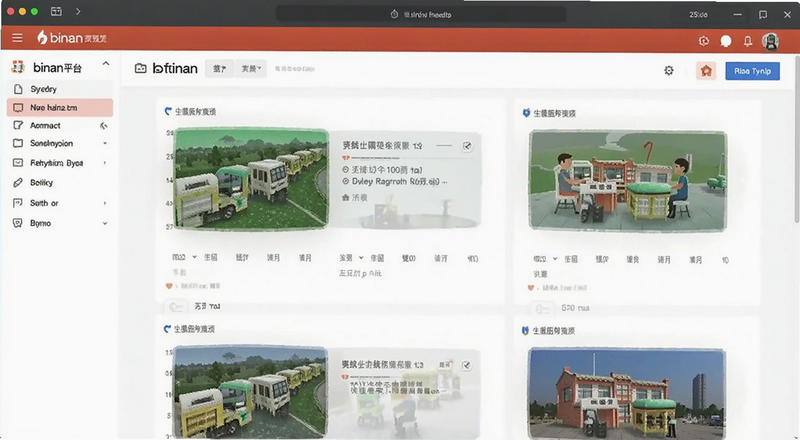Open Botiicy in the sidebar
Screen dimensions: 800x440
point(60,183)
